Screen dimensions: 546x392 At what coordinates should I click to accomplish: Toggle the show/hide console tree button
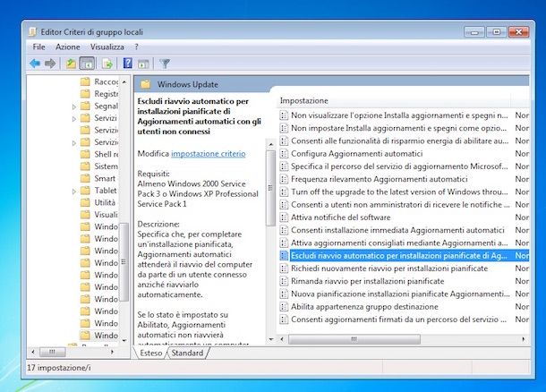87,64
